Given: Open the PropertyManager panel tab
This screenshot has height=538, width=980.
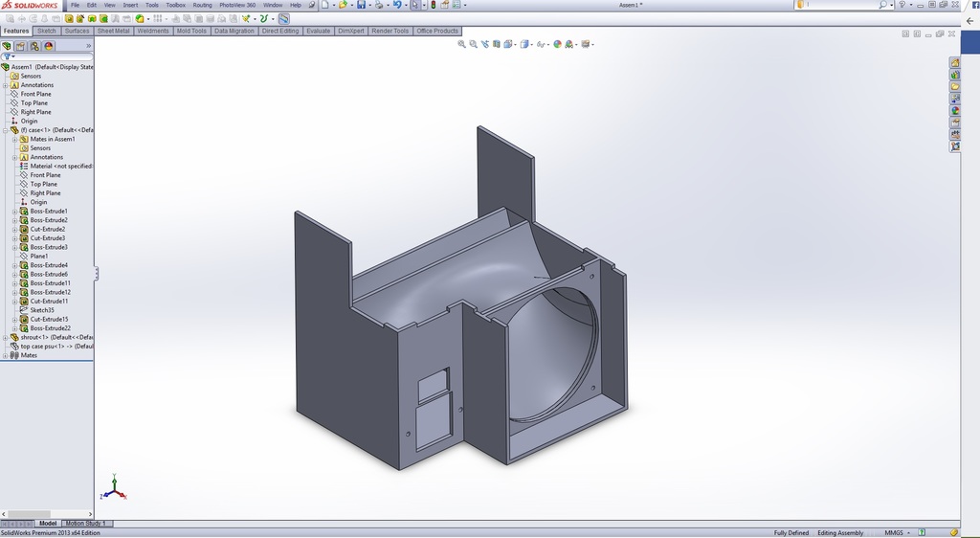Looking at the screenshot, I should (x=21, y=46).
